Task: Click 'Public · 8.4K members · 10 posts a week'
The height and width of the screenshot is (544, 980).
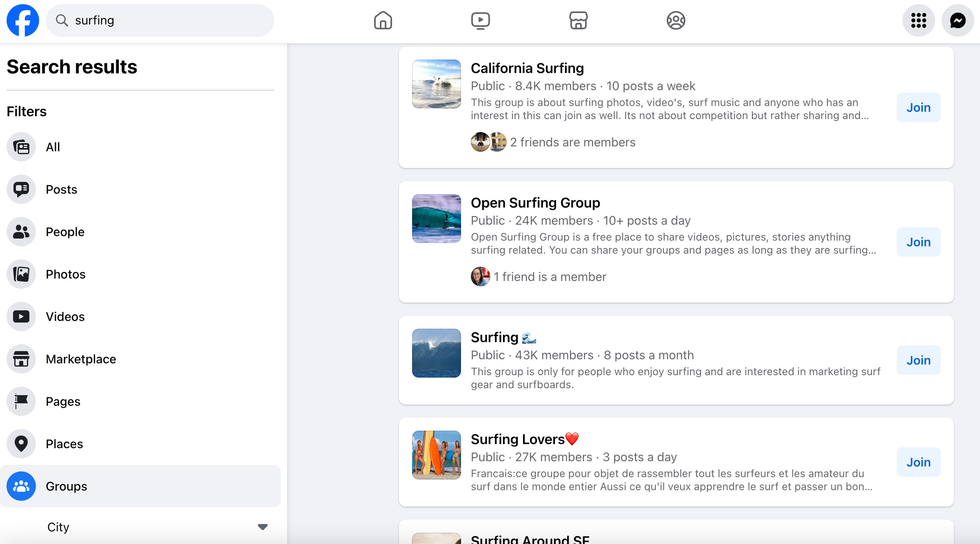Action: pyautogui.click(x=583, y=86)
